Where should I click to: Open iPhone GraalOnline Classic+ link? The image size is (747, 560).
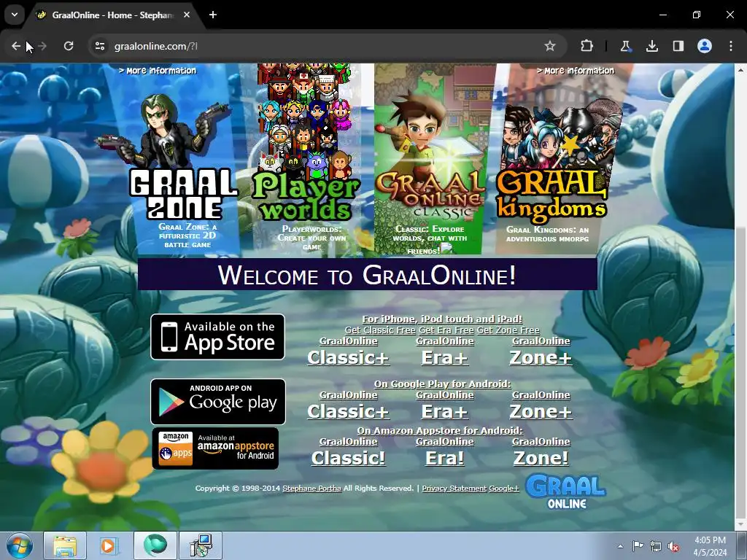pyautogui.click(x=348, y=353)
